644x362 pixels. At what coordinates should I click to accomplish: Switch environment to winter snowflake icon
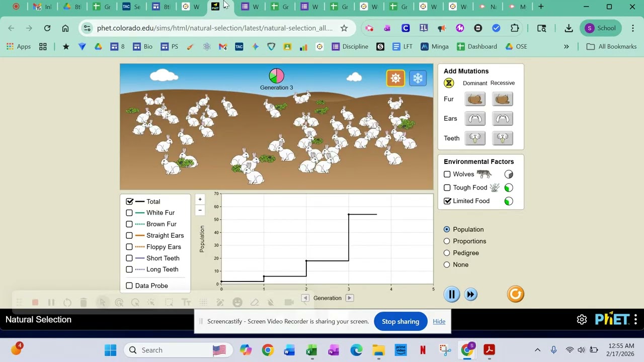click(418, 78)
